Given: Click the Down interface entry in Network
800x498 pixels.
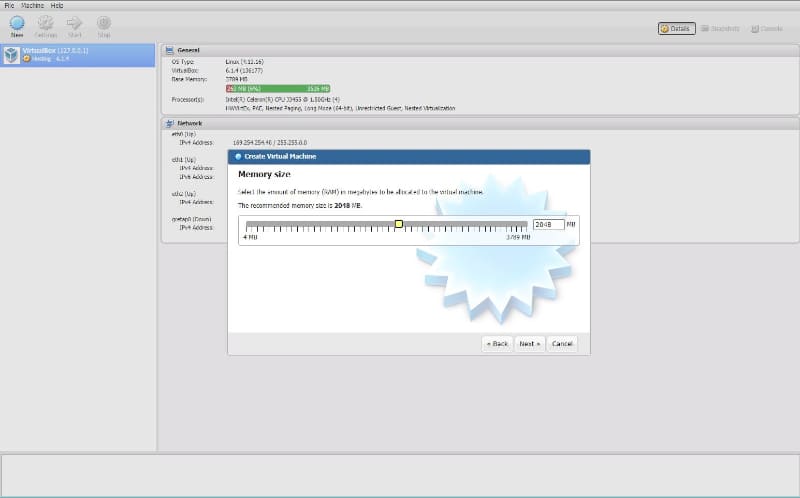Looking at the screenshot, I should point(191,219).
